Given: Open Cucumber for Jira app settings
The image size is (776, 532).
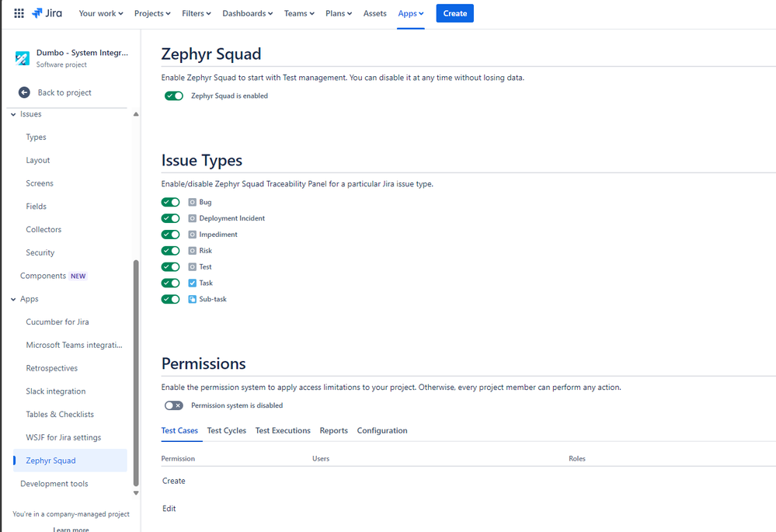Looking at the screenshot, I should [x=57, y=322].
